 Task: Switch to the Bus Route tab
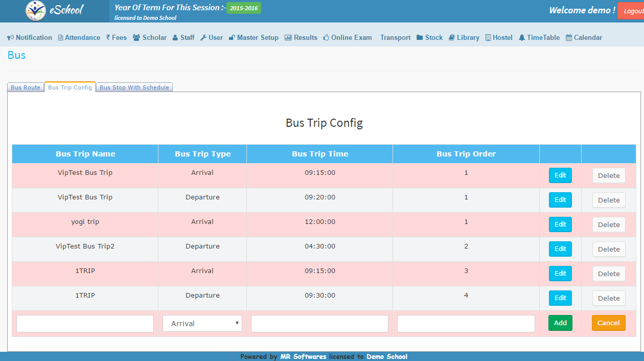26,87
